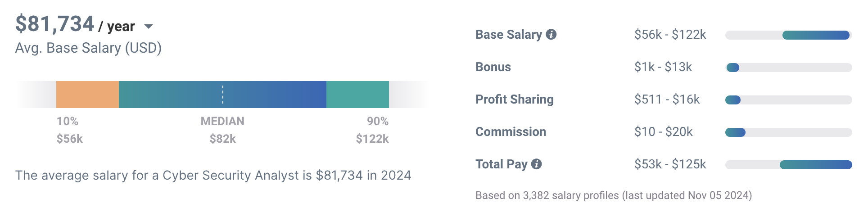This screenshot has width=868, height=208.
Task: Click the Commission label
Action: [511, 132]
